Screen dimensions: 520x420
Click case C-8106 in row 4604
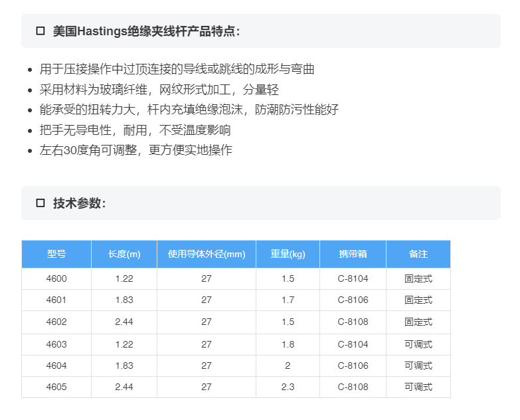[x=353, y=366]
